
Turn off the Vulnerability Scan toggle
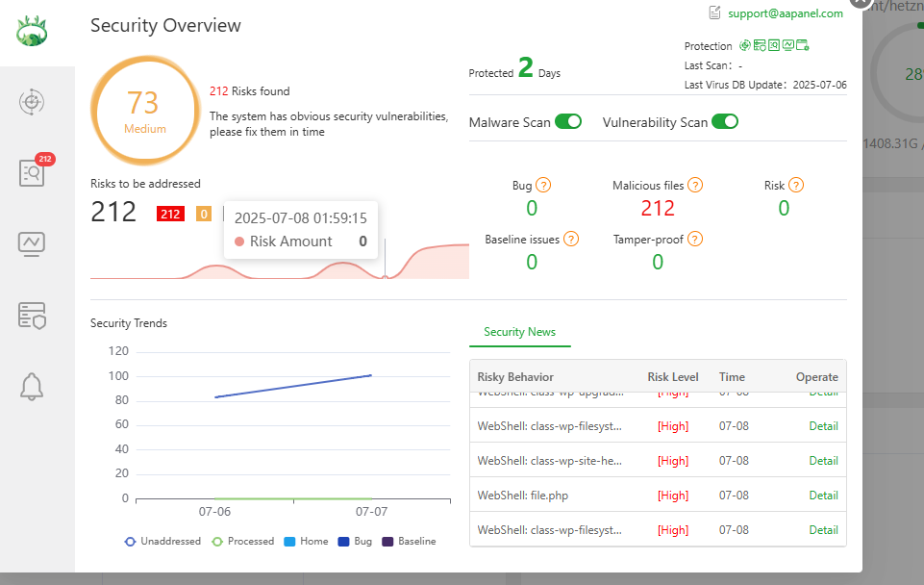click(x=724, y=122)
